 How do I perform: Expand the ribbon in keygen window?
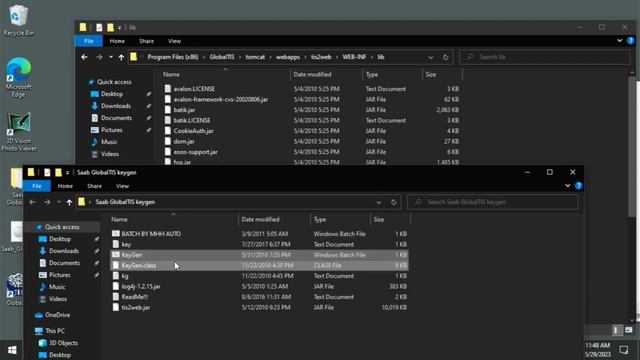pyautogui.click(x=568, y=186)
